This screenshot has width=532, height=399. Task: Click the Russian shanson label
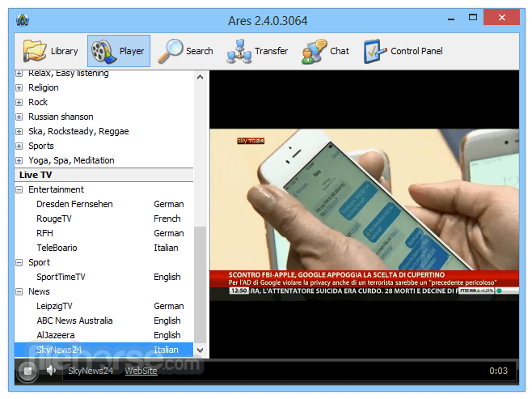(61, 117)
